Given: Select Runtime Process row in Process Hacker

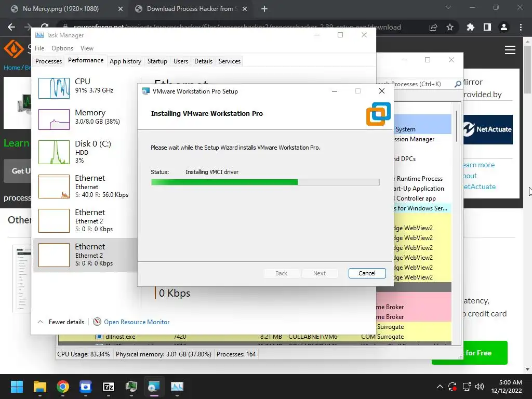Looking at the screenshot, I should click(423, 179).
